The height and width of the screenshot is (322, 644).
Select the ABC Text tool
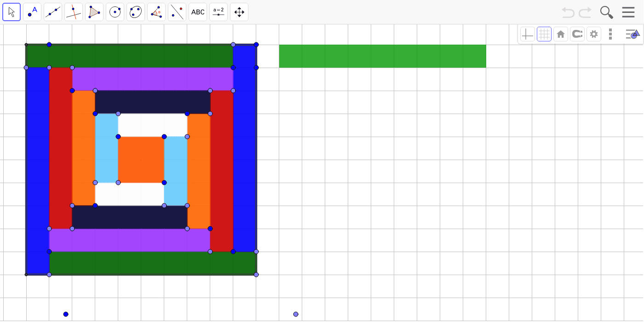(198, 12)
